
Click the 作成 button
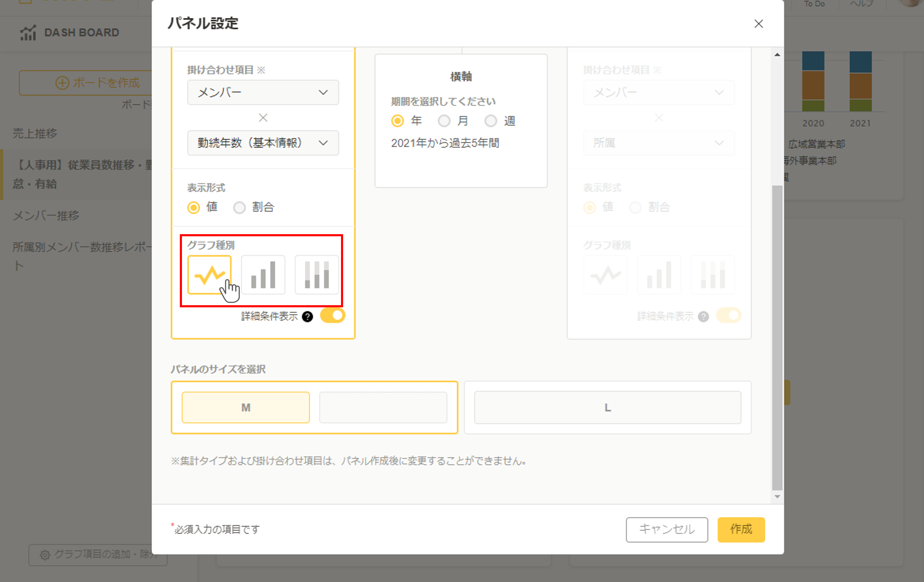click(x=741, y=529)
